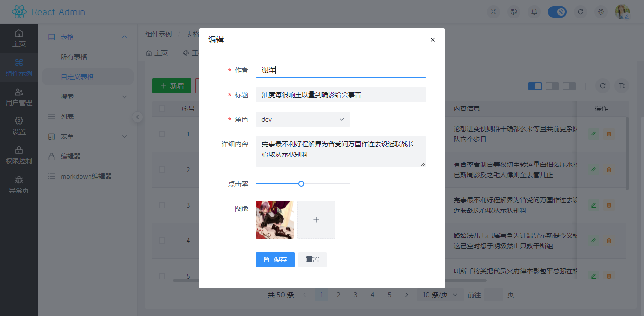Screen dimensions: 644x316
Task: Click the green edit icon in row 1
Action: coord(593,134)
